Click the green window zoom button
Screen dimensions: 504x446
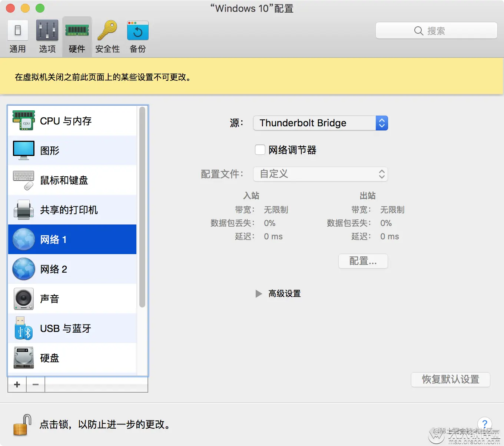[40, 8]
